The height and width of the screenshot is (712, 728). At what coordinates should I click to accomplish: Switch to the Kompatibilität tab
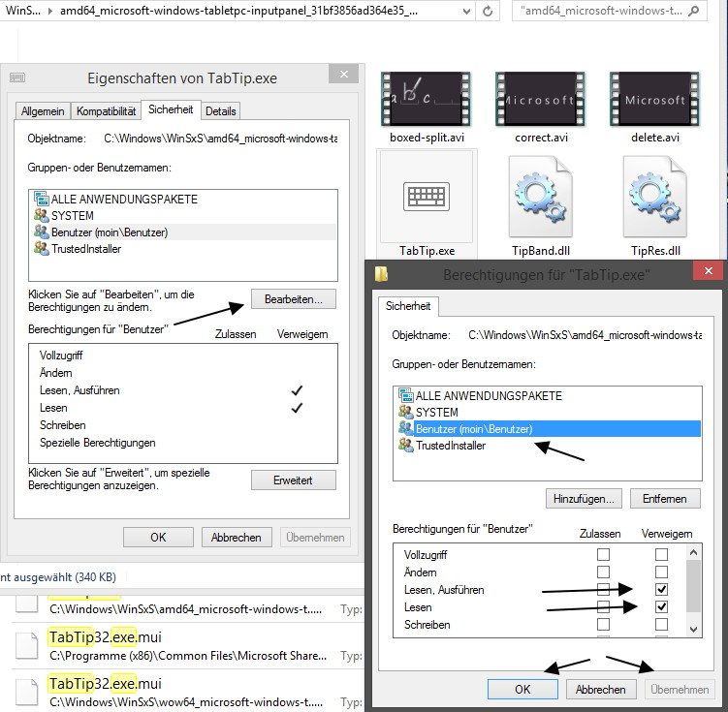coord(106,111)
